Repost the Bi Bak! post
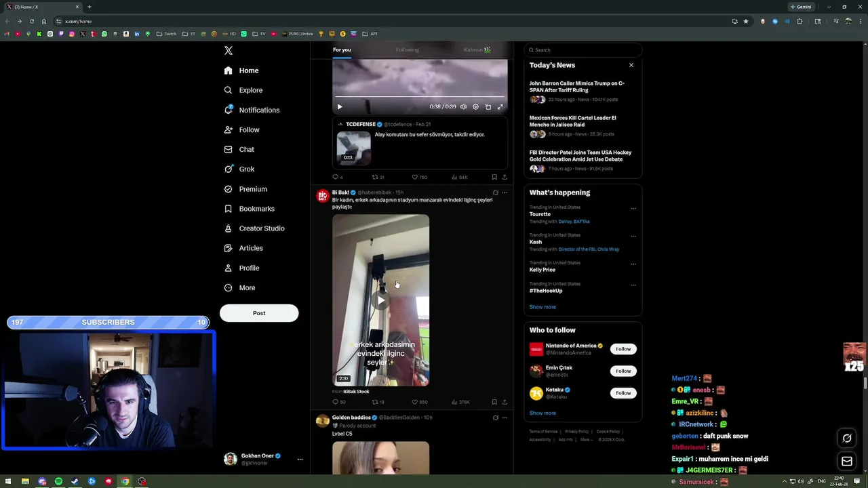Image resolution: width=868 pixels, height=488 pixels. pyautogui.click(x=378, y=402)
